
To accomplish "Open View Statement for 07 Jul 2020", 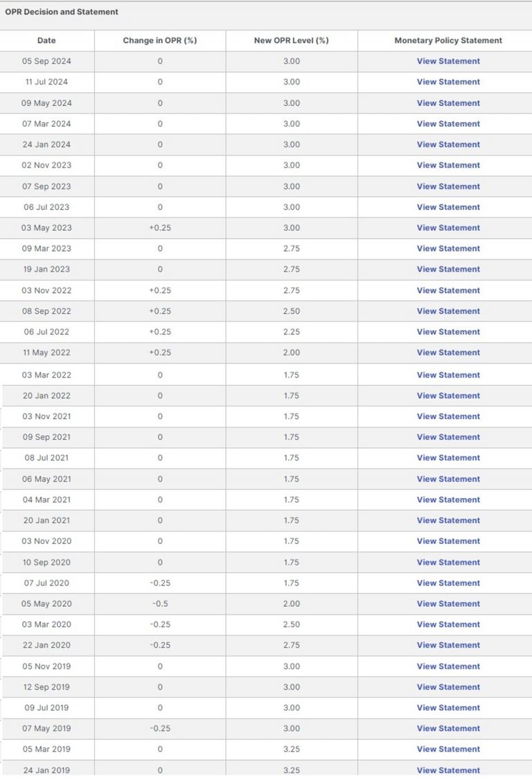I will 448,583.
